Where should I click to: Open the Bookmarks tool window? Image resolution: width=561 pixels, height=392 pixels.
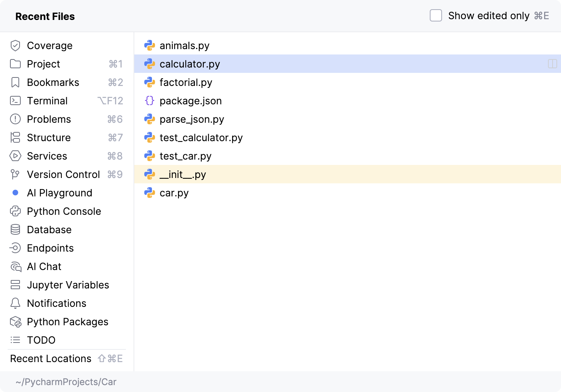tap(53, 82)
